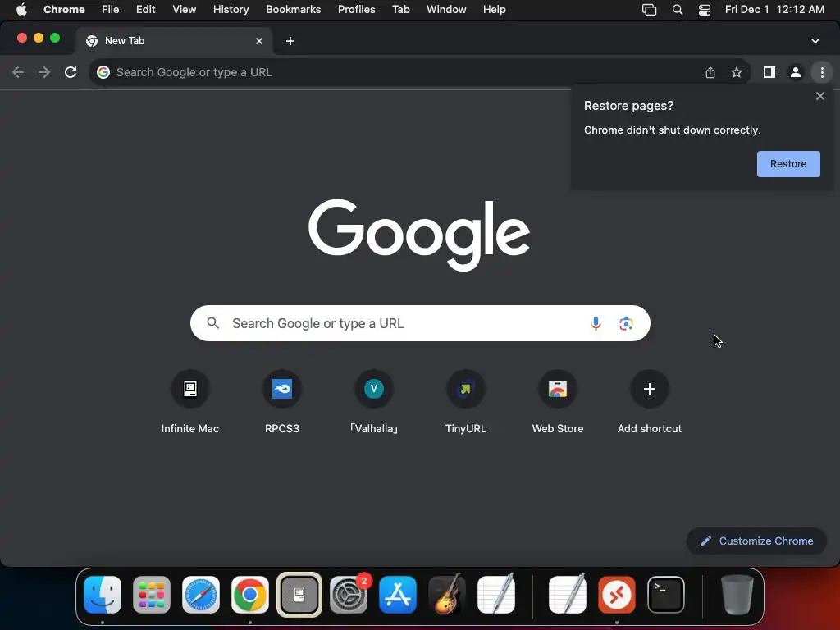The width and height of the screenshot is (840, 630).
Task: Open the Profiles menu
Action: coord(356,10)
